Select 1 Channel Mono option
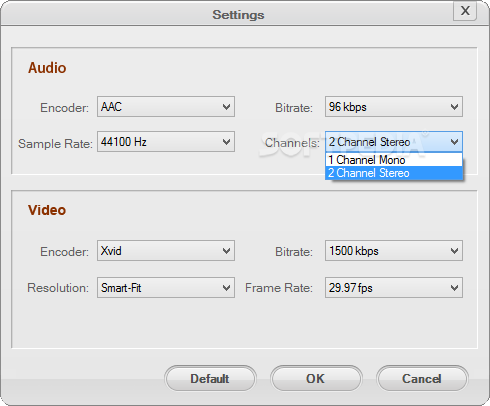The height and width of the screenshot is (406, 490). pyautogui.click(x=394, y=160)
